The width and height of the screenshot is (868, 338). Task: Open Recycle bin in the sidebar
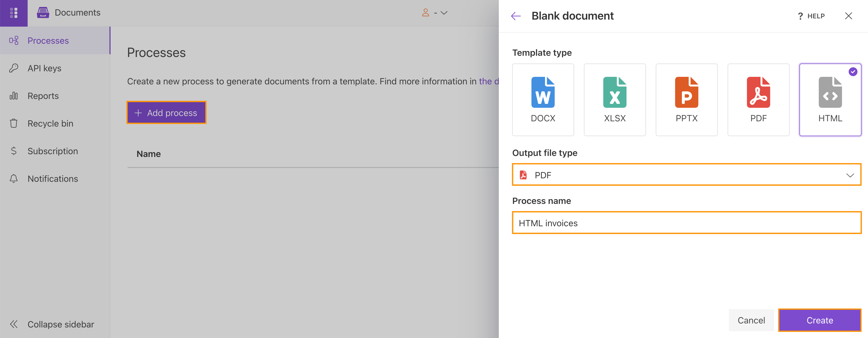pos(55,123)
